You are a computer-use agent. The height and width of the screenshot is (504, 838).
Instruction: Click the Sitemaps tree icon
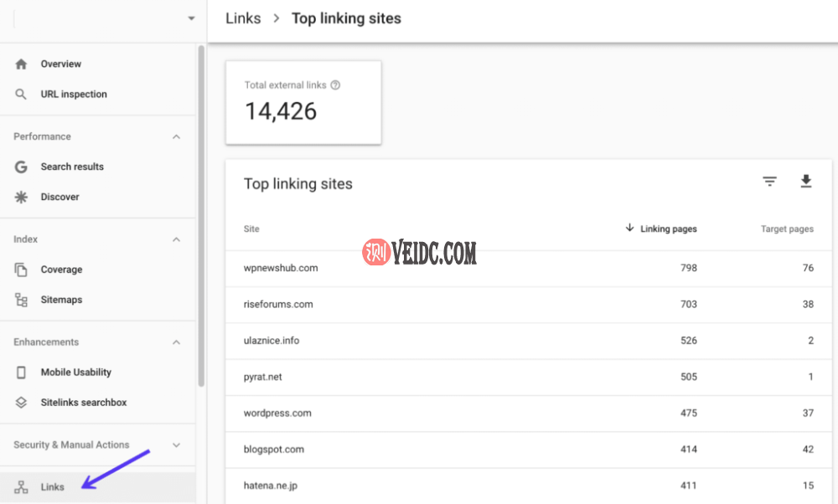[22, 300]
